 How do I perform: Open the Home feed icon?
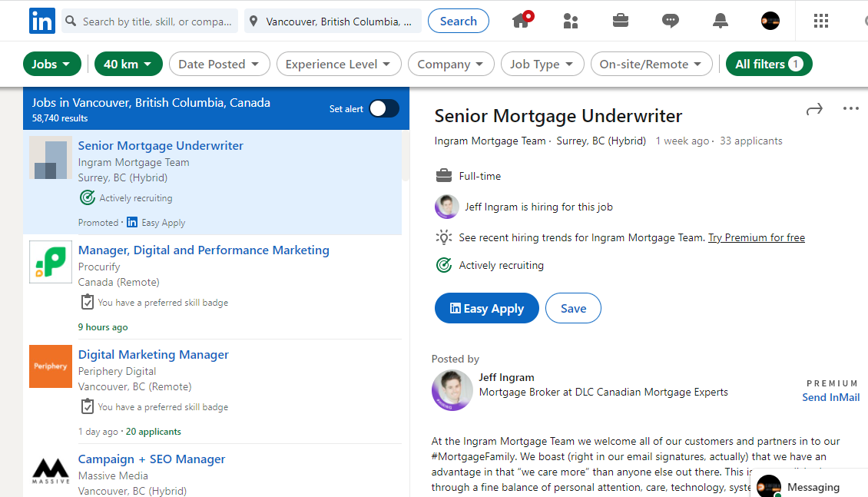click(522, 21)
